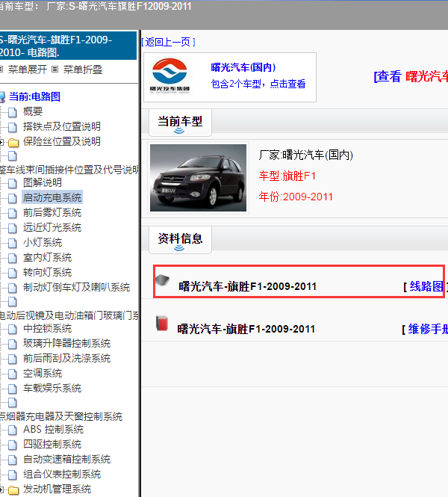Click the page icon beside 前后雨刮及洗涤系统
The width and height of the screenshot is (448, 497).
pos(13,359)
